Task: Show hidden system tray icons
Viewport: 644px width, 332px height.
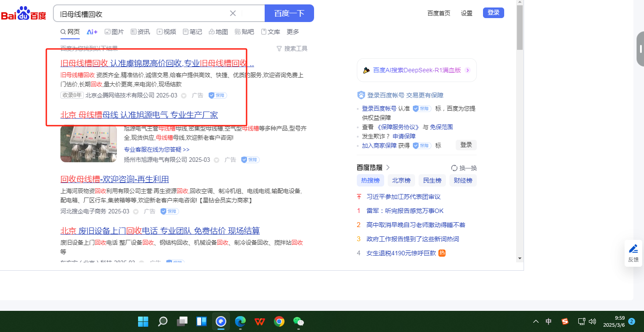Action: [x=535, y=321]
